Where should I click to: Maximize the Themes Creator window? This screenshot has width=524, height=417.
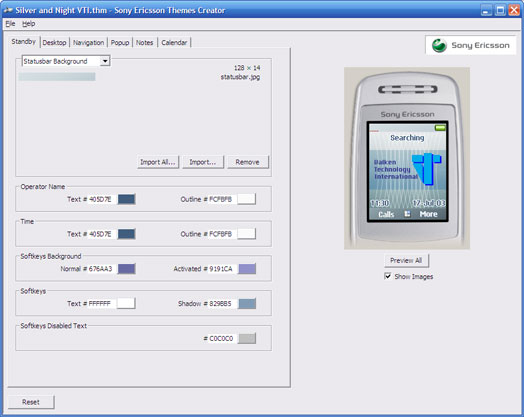pyautogui.click(x=500, y=10)
